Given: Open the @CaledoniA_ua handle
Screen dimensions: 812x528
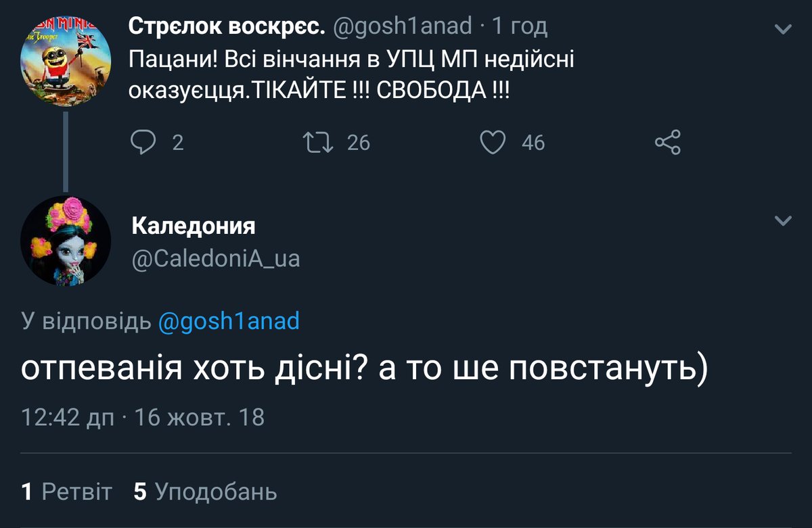Looking at the screenshot, I should 215,258.
